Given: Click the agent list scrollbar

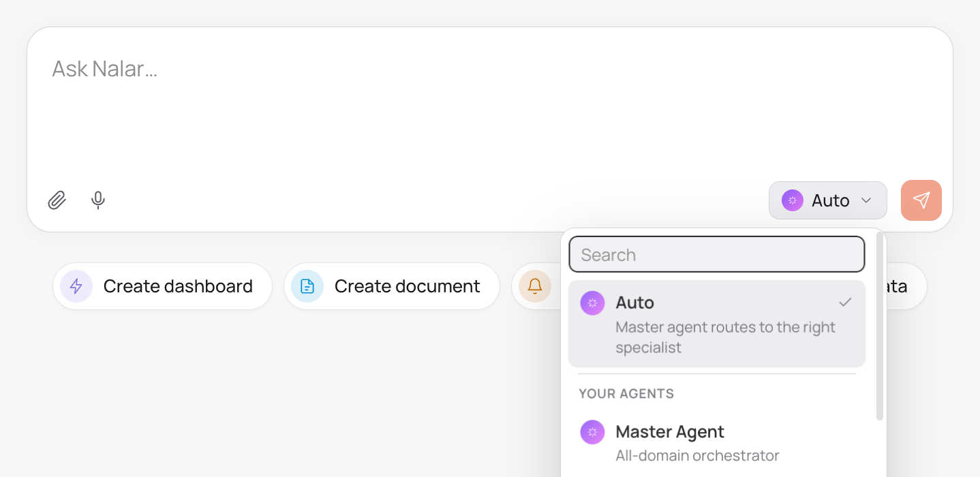Looking at the screenshot, I should [x=880, y=327].
